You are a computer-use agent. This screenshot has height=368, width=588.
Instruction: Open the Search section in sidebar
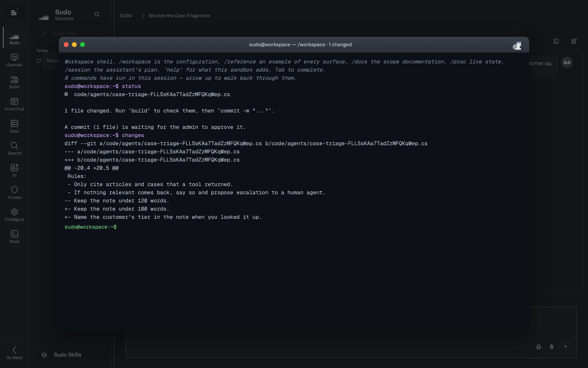click(x=14, y=148)
